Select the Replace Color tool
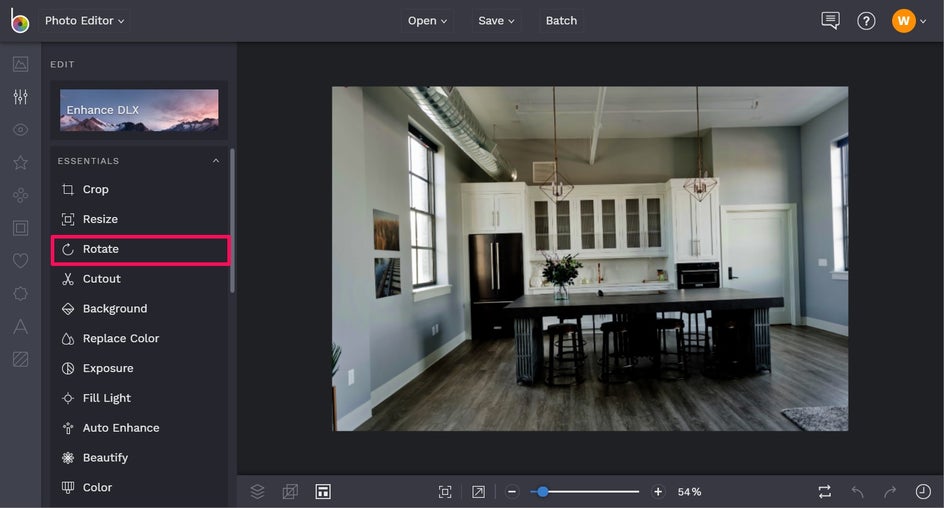This screenshot has height=508, width=944. pos(139,338)
